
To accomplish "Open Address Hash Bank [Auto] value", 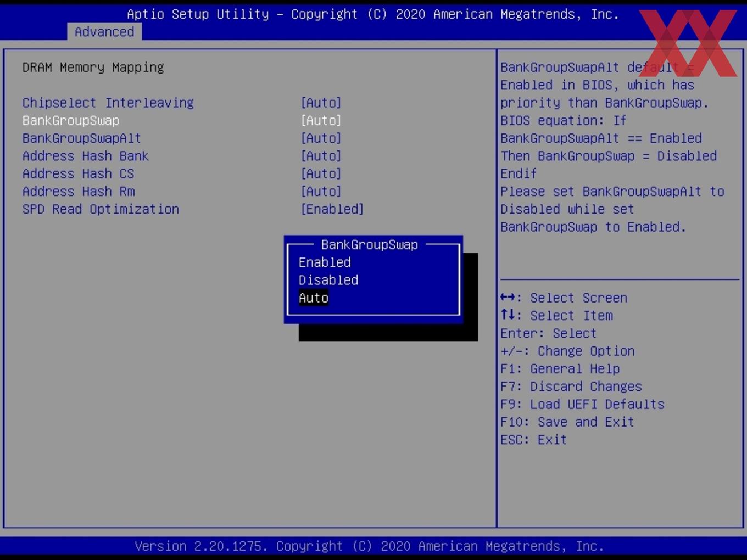I will [321, 156].
